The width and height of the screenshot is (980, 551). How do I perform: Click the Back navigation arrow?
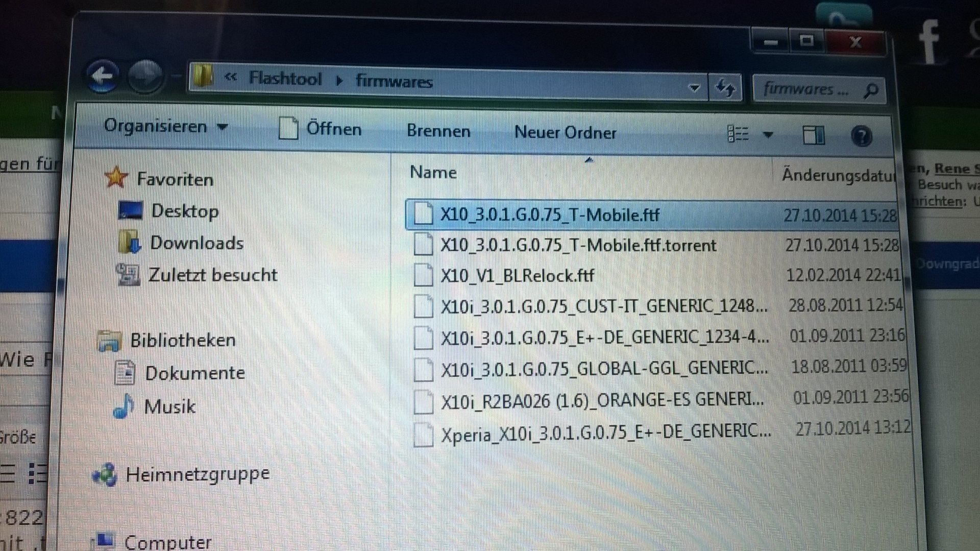[x=103, y=77]
